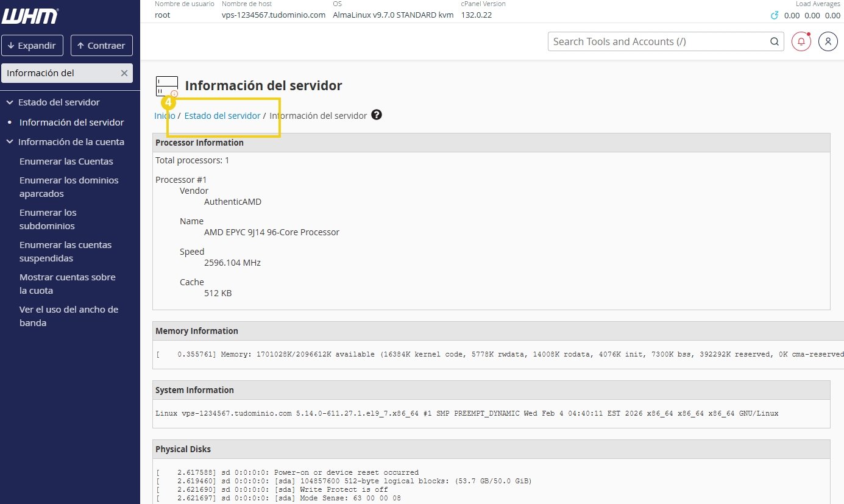Follow the Estado del servidor breadcrumb link

(222, 116)
